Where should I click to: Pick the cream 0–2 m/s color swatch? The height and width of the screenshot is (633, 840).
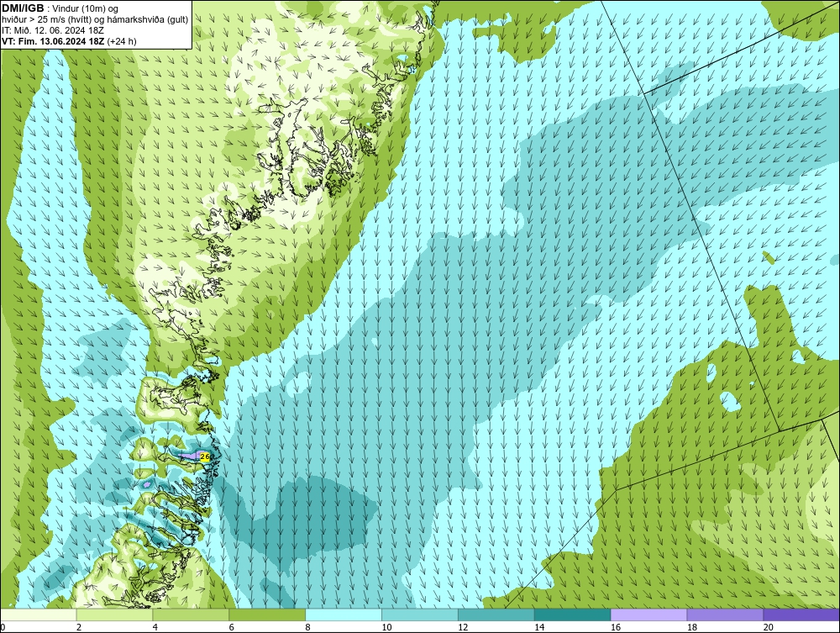(x=39, y=615)
